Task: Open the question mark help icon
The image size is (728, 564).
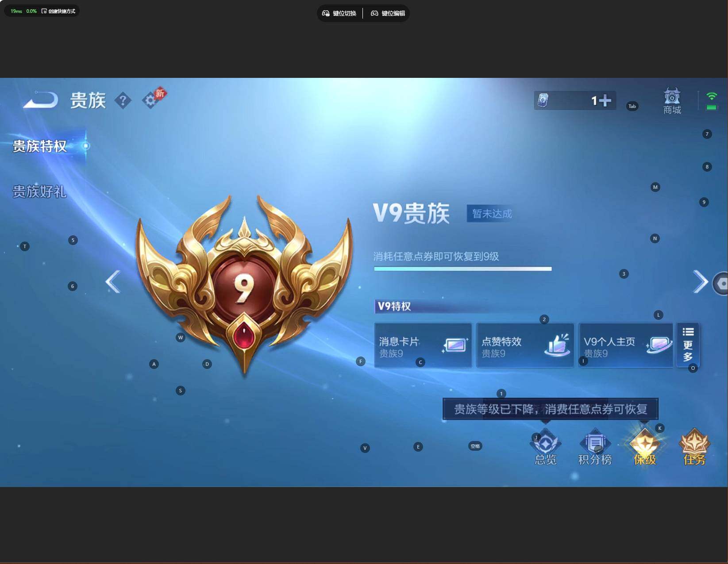Action: [x=123, y=101]
